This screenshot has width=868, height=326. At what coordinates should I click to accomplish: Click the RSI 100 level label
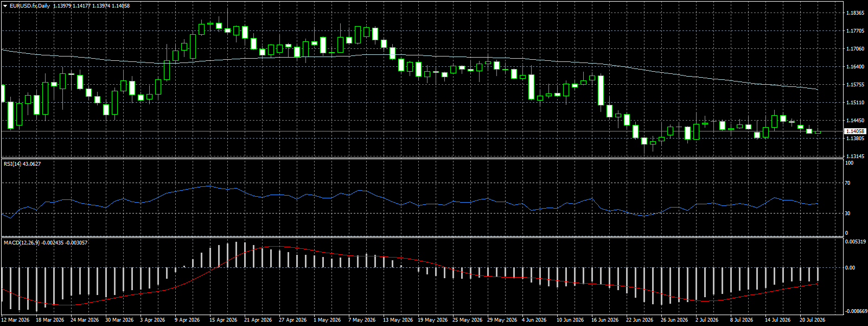tap(850, 164)
